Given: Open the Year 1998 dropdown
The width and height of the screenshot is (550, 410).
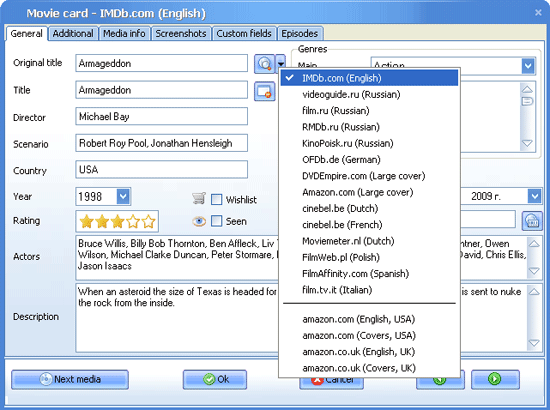Looking at the screenshot, I should (123, 196).
